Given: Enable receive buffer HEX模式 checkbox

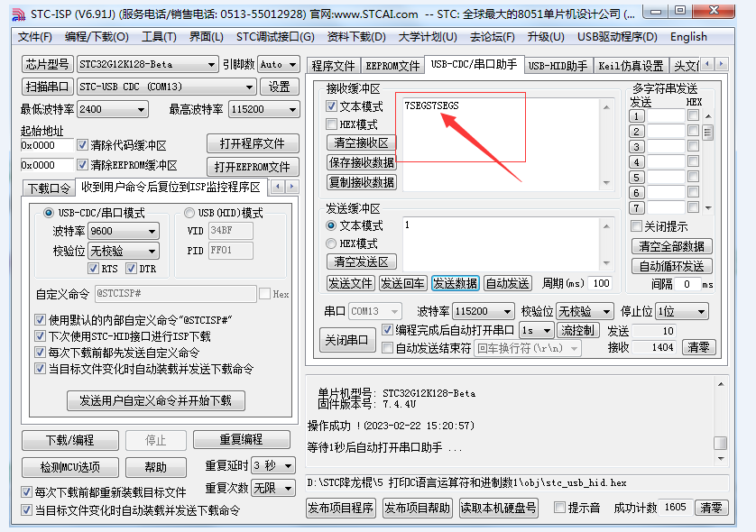Looking at the screenshot, I should [331, 124].
